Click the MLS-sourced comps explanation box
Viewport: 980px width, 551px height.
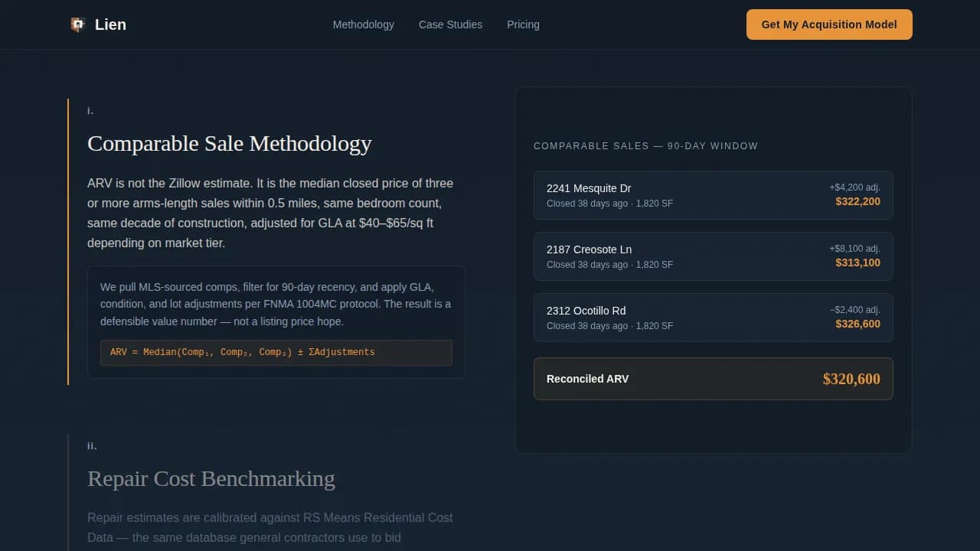276,321
